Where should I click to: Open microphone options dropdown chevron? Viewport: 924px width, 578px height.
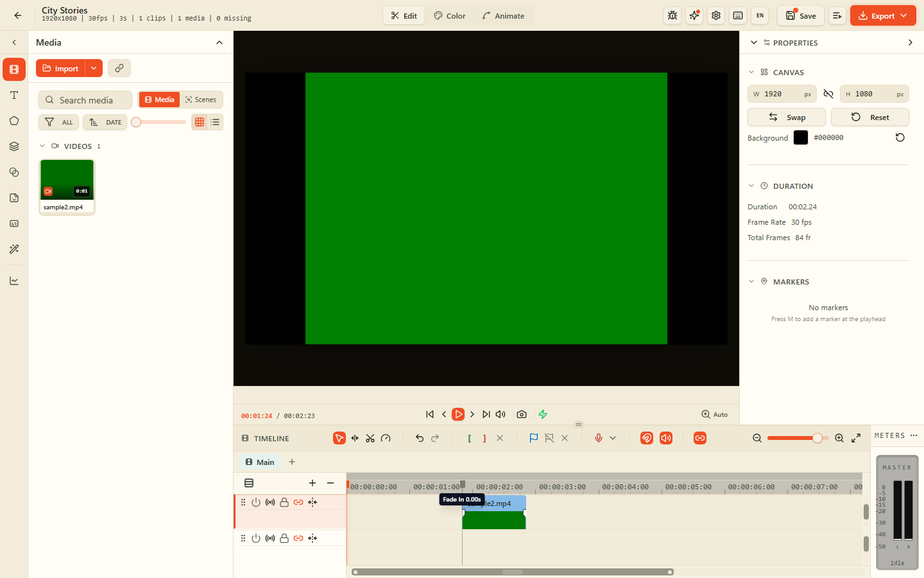coord(613,438)
